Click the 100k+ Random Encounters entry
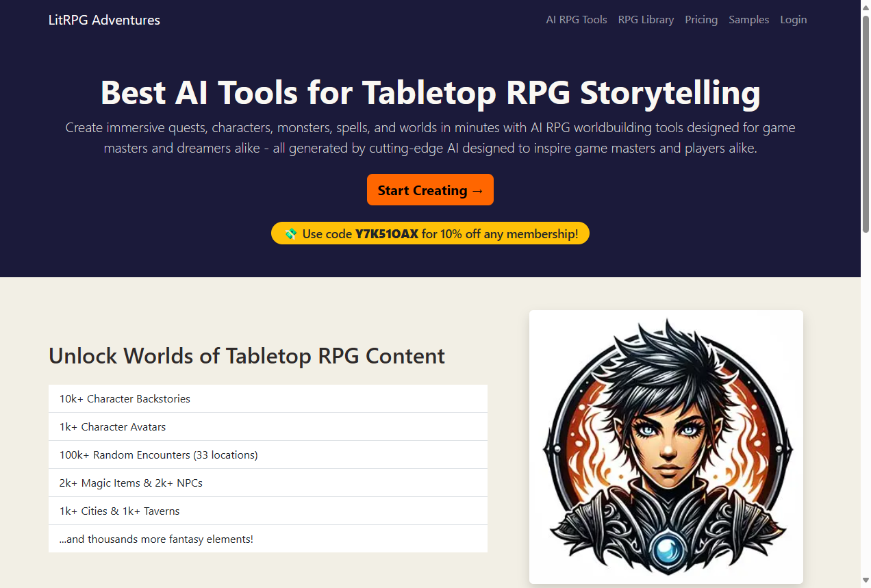871x588 pixels. point(267,455)
